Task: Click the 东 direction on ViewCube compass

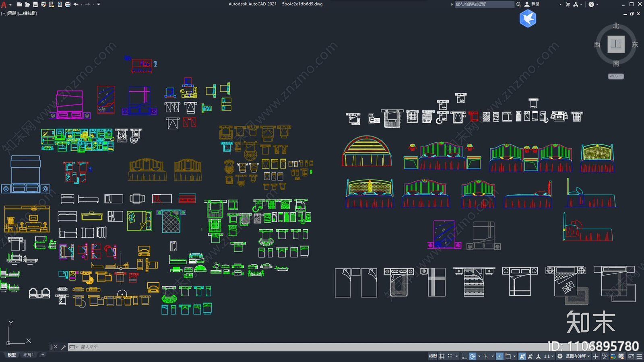Action: [x=635, y=45]
